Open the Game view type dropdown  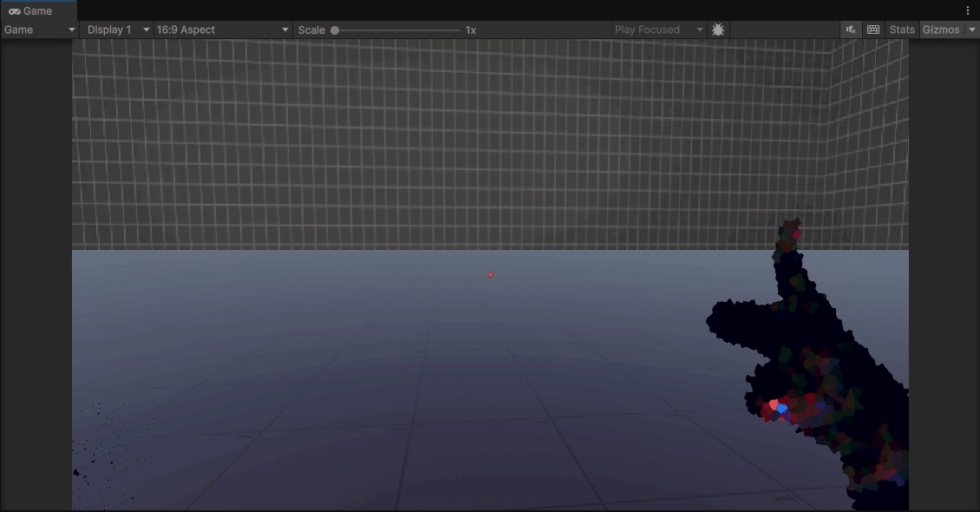point(39,30)
